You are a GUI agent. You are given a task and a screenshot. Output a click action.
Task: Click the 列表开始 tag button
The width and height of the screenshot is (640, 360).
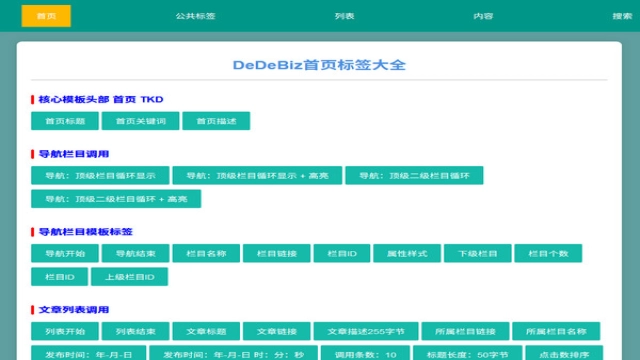click(x=65, y=331)
